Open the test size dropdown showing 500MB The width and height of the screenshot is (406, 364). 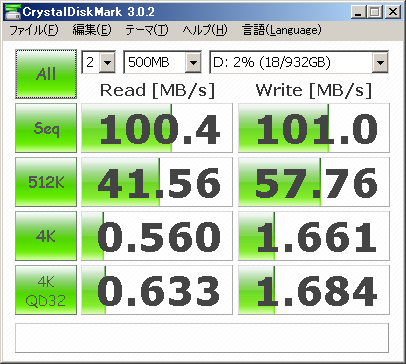point(163,62)
